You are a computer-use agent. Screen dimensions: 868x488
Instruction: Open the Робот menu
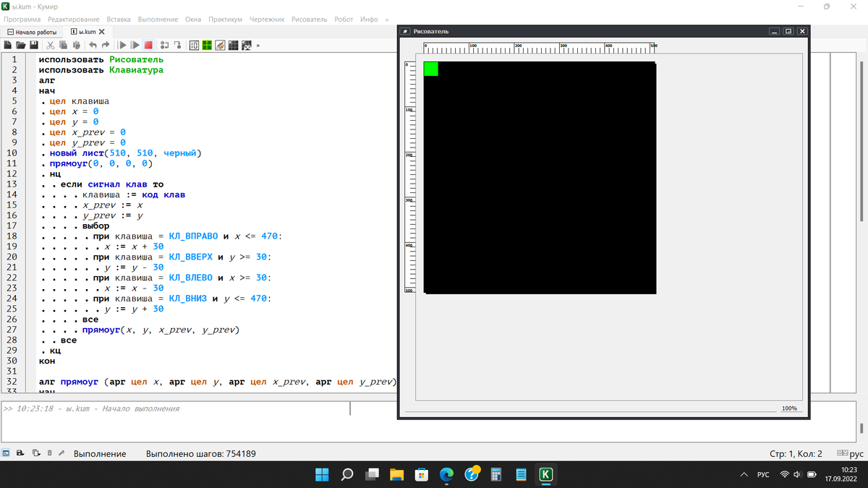click(344, 20)
